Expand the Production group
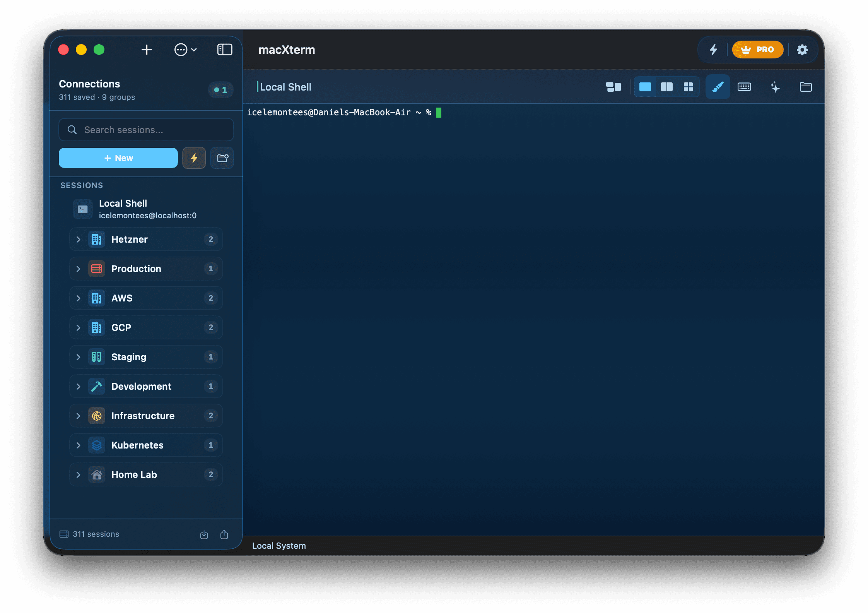The height and width of the screenshot is (613, 868). (x=79, y=269)
